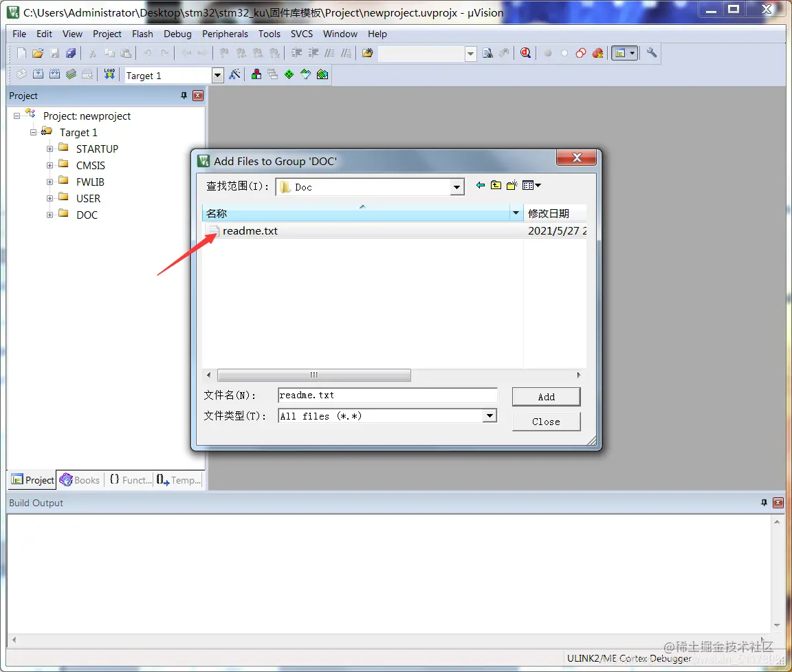Click the Build Output scroll down arrow
The image size is (792, 672).
777,625
